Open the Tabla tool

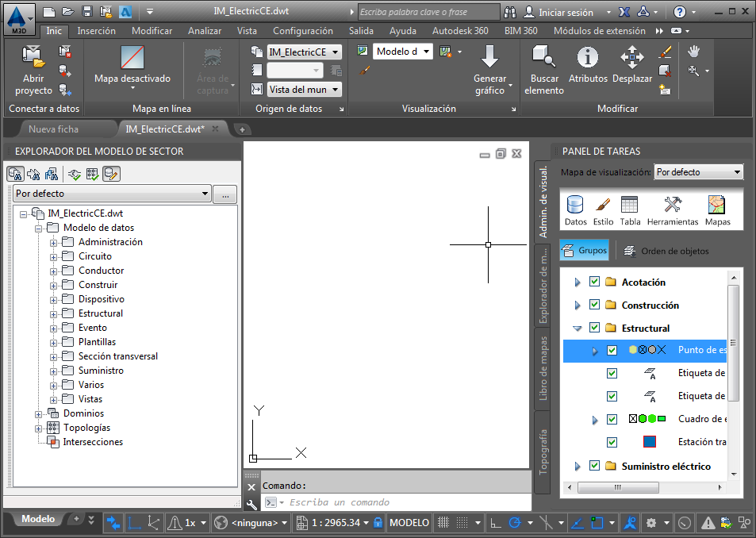tap(630, 210)
